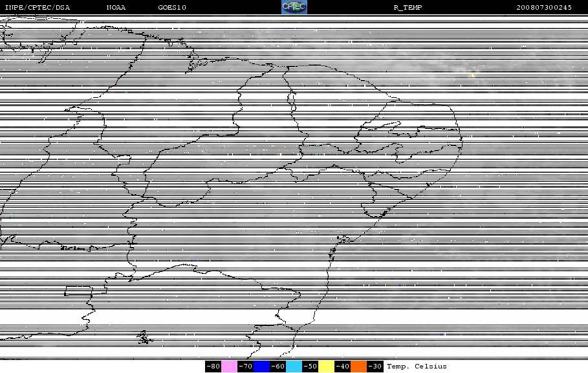Pick the cyan -60 to -50 legend swatch
Screen dimensions: 588x373
click(294, 367)
